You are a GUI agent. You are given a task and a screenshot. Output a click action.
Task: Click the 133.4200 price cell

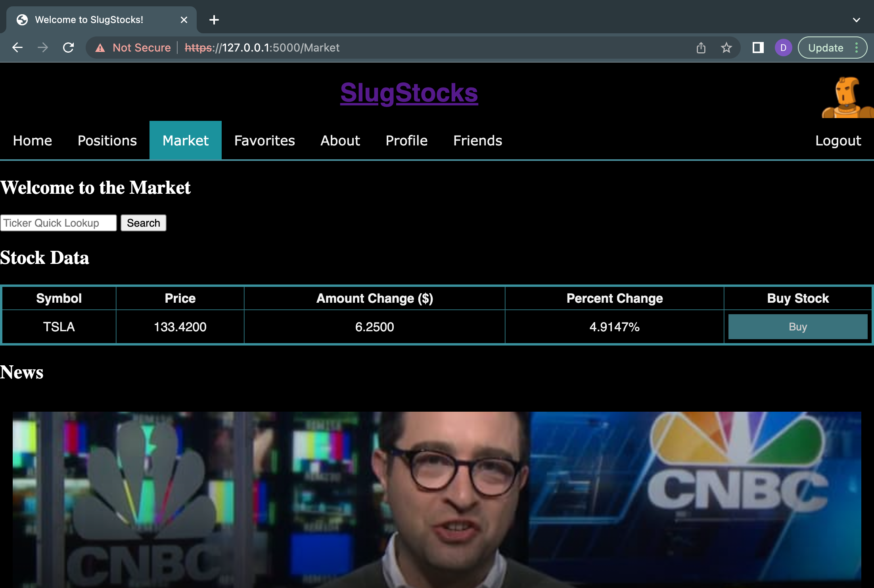(x=180, y=327)
